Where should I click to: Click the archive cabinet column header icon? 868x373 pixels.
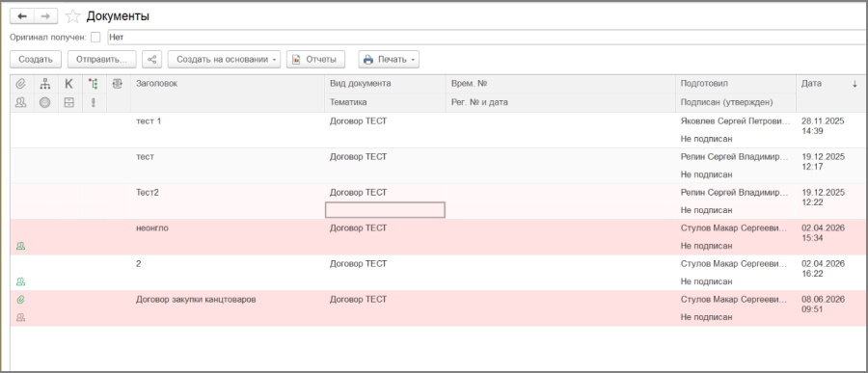tap(68, 102)
